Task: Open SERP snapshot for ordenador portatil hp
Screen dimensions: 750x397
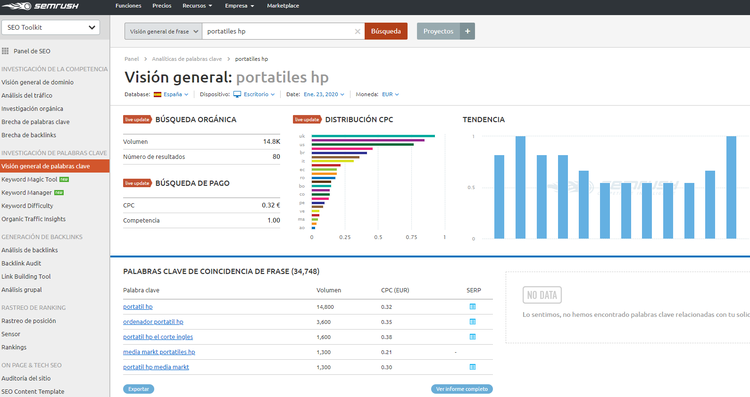Action: tap(473, 322)
